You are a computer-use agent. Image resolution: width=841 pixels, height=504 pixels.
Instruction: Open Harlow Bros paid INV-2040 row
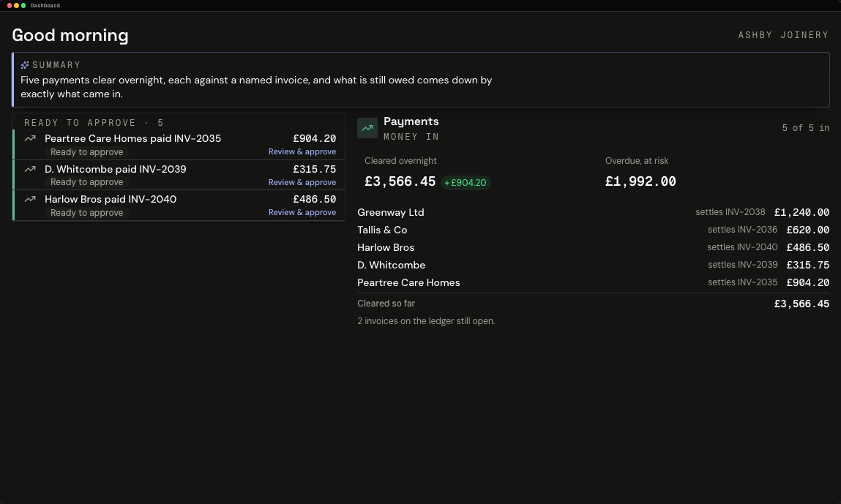pos(179,206)
